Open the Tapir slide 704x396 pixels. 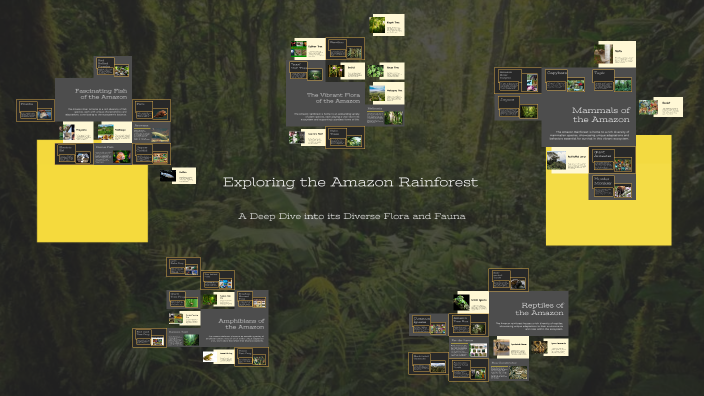click(x=613, y=80)
